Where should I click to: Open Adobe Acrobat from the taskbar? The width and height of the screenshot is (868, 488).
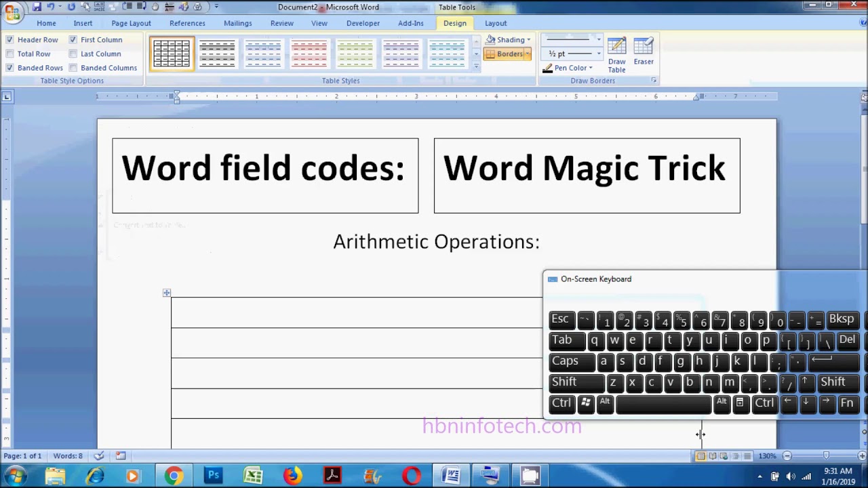[x=332, y=476]
